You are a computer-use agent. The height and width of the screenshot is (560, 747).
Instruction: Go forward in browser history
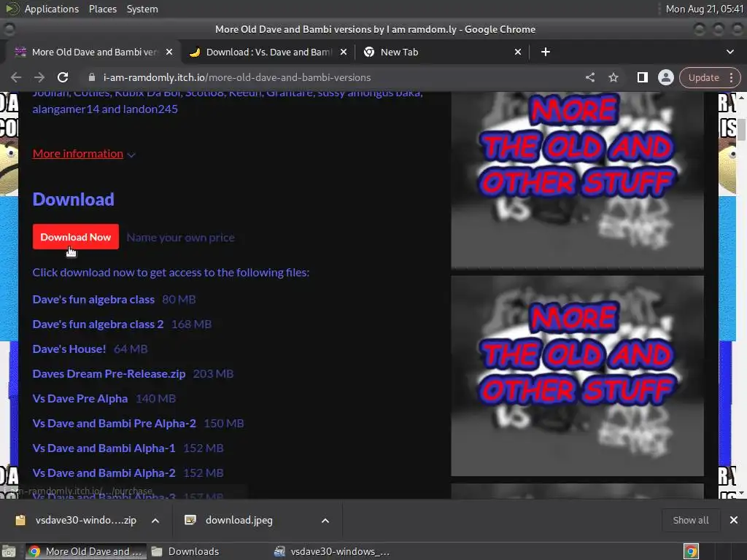point(39,77)
